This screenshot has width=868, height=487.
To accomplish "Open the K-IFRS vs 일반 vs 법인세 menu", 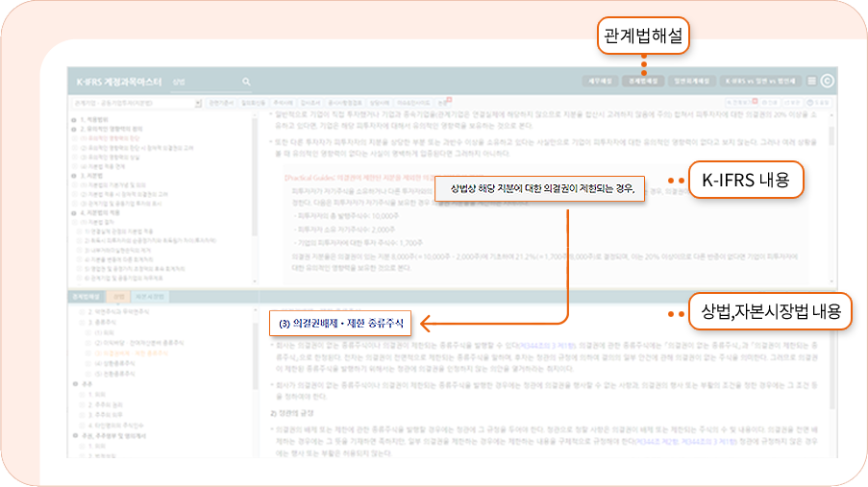I will (762, 83).
